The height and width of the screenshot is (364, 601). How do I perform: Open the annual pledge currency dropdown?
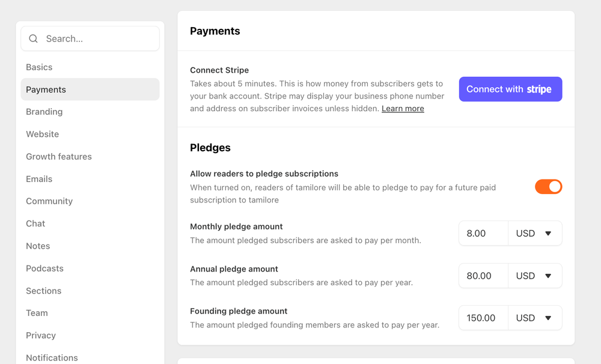pyautogui.click(x=535, y=276)
